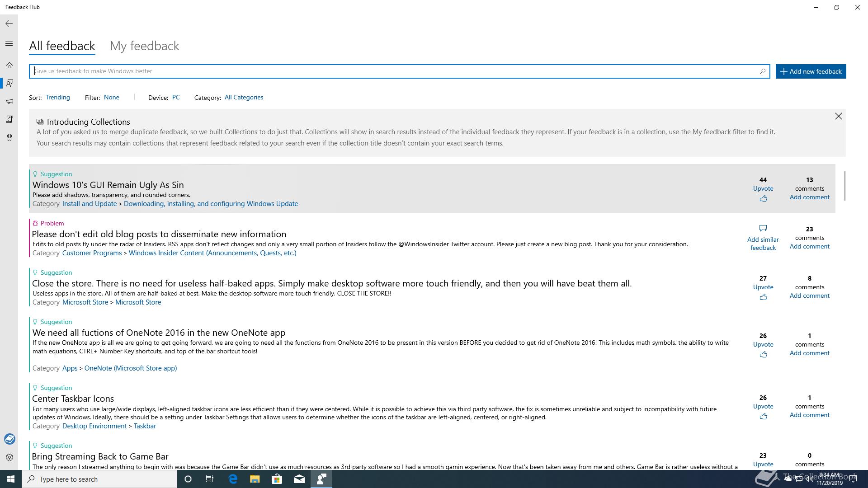
Task: Add comment on Close the store post
Action: click(x=809, y=296)
